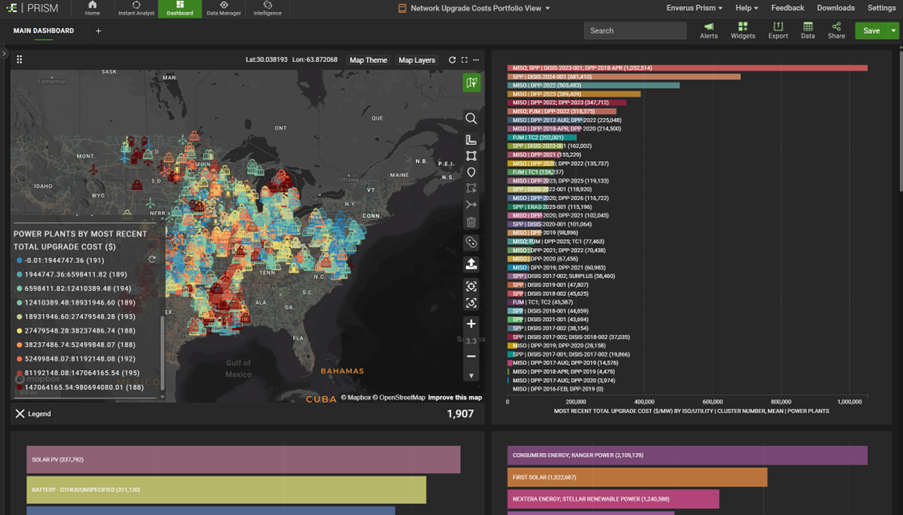Zoom in on the map
The image size is (903, 515).
471,324
